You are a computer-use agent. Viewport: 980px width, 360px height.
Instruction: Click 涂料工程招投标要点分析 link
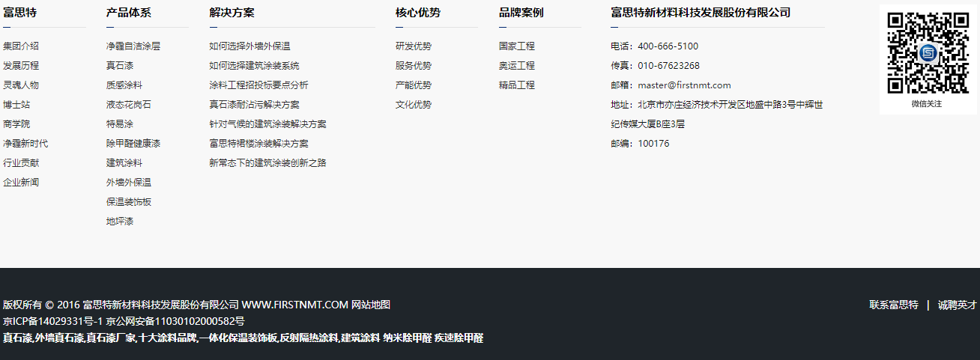(259, 85)
